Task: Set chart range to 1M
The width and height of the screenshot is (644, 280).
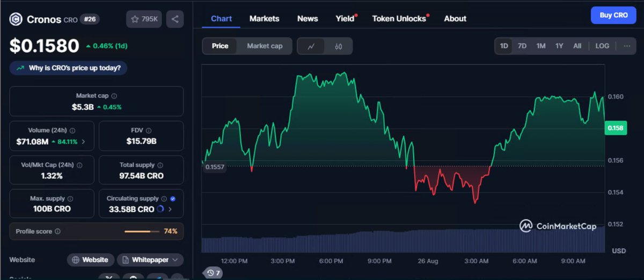Action: coord(541,46)
